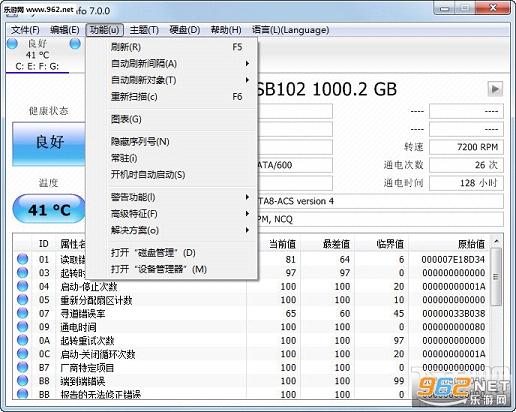The width and height of the screenshot is (516, 412).
Task: Toggle 常驻(i) resident option
Action: pos(171,158)
